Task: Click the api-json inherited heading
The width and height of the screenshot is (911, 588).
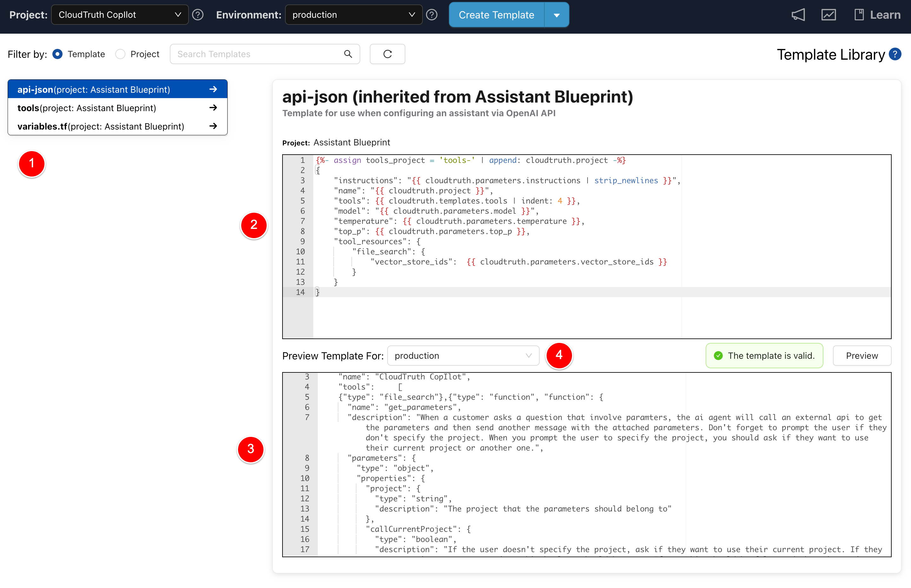Action: click(458, 97)
